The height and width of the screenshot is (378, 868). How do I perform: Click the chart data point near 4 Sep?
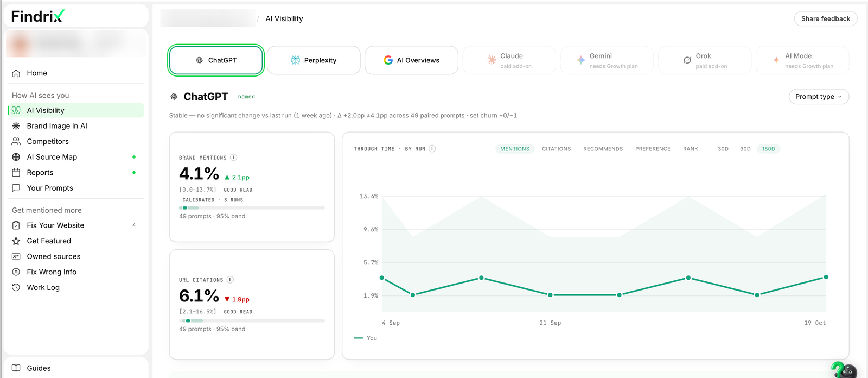pos(382,278)
